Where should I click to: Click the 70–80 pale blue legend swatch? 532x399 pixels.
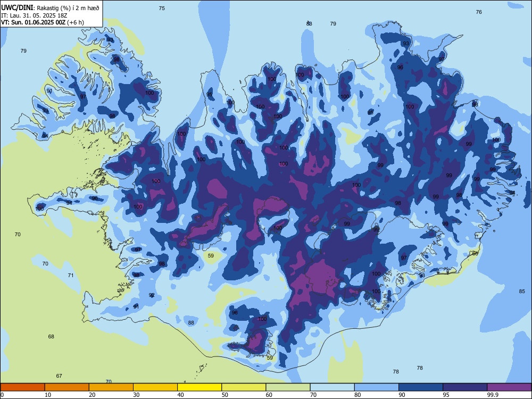pos(332,387)
